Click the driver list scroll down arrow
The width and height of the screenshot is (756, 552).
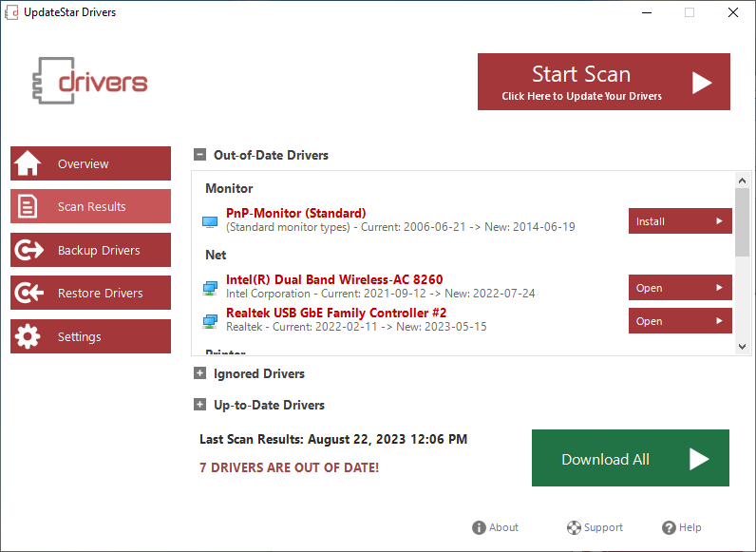[743, 347]
